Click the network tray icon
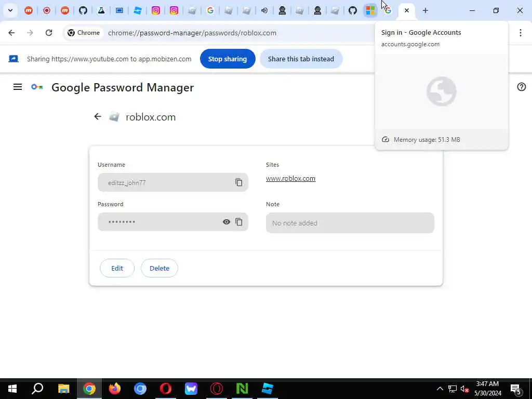This screenshot has height=399, width=532. pos(453,389)
